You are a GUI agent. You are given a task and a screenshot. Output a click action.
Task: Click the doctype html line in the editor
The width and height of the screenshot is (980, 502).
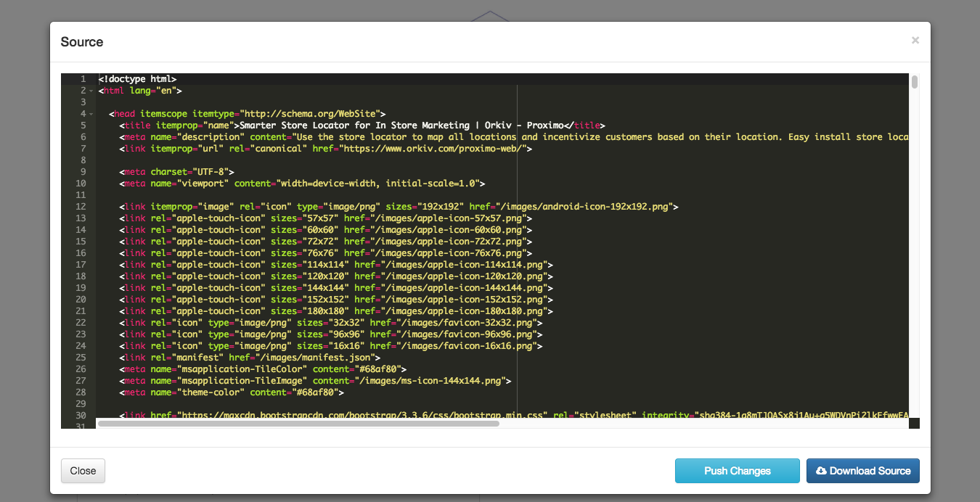click(138, 79)
